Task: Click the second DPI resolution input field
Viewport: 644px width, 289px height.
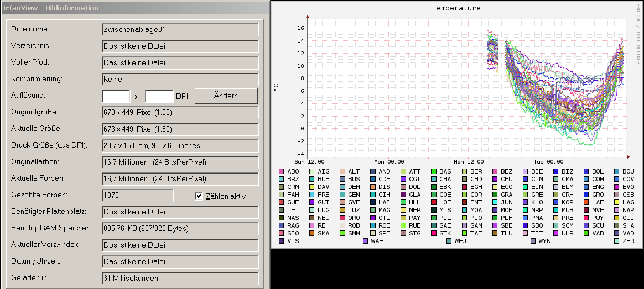Action: [159, 96]
